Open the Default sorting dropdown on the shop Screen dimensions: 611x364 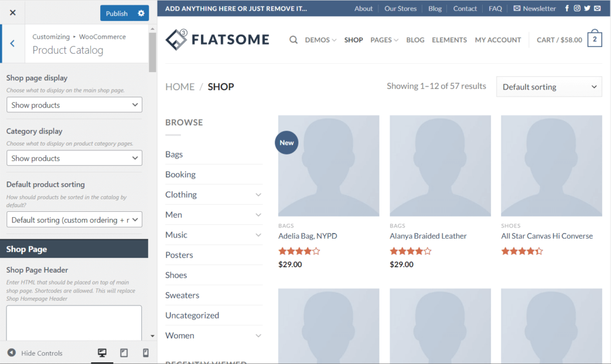tap(548, 87)
